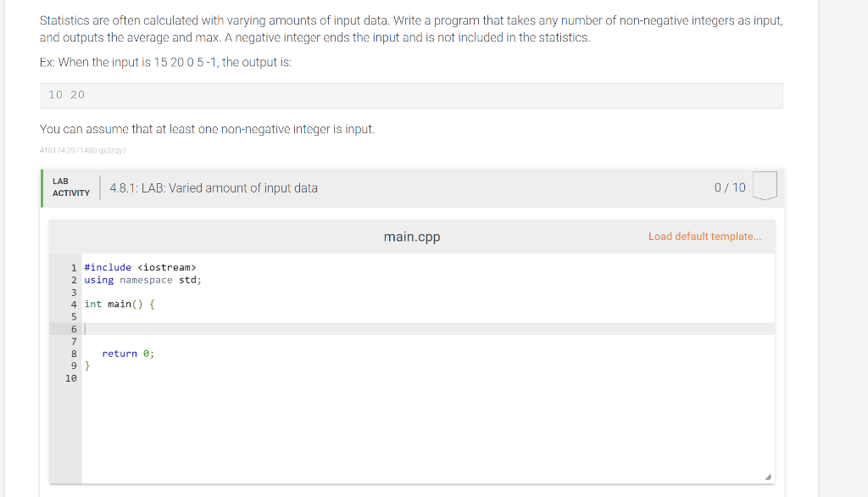Screen dimensions: 868x497
Task: Click the closing brace on line 9
Action: pyautogui.click(x=87, y=366)
